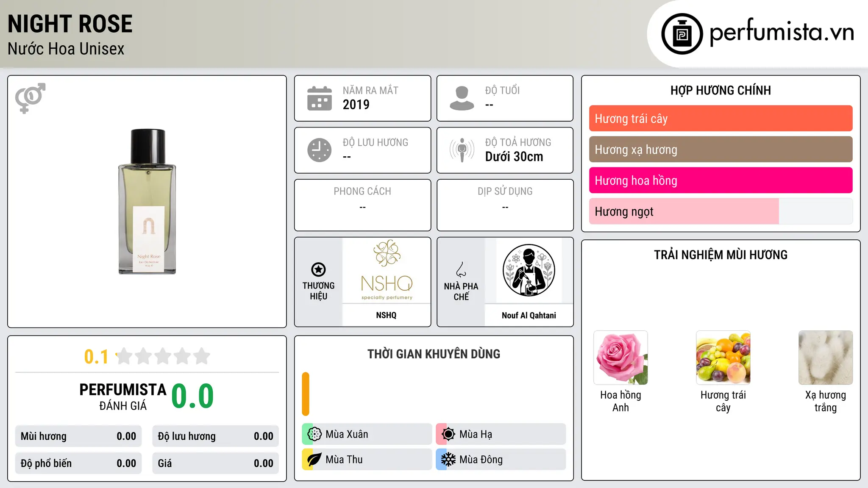The height and width of the screenshot is (488, 868).
Task: Open the NSHQ brand name link
Action: [x=386, y=315]
